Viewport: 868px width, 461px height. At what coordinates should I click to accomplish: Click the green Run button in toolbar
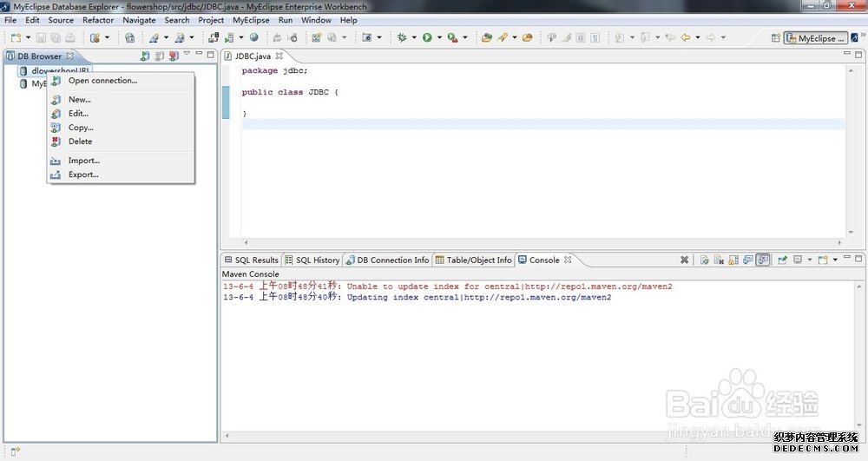[x=427, y=37]
